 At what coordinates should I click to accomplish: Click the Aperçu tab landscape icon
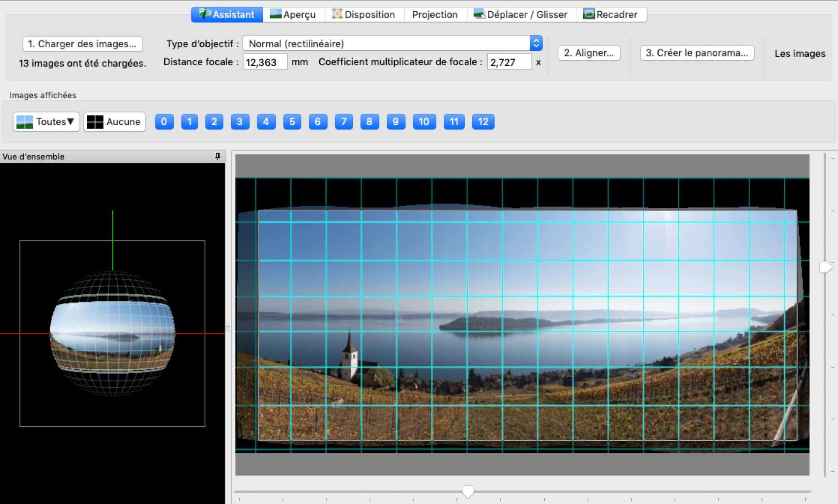click(x=276, y=14)
